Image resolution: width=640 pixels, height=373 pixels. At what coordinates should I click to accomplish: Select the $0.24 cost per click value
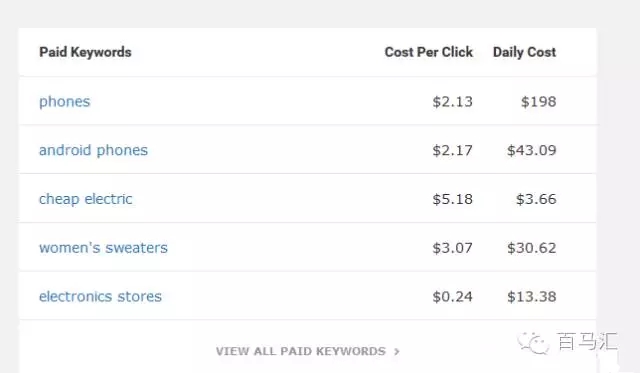click(x=453, y=296)
